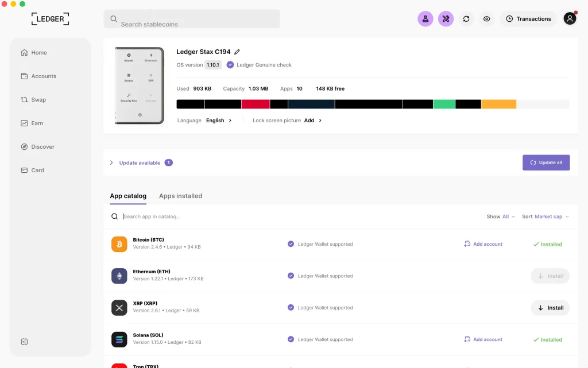Click Update all button
Screen dimensions: 588x368
(x=546, y=162)
